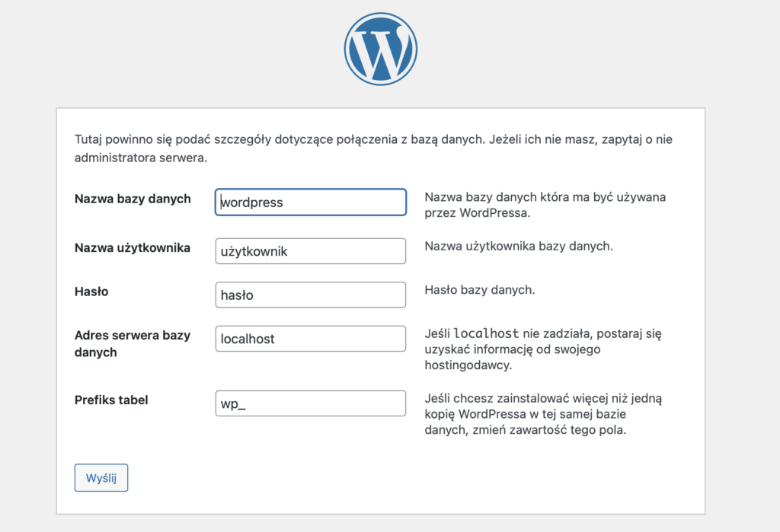Click the Adres serwera bazy danych field
The image size is (780, 532).
311,339
